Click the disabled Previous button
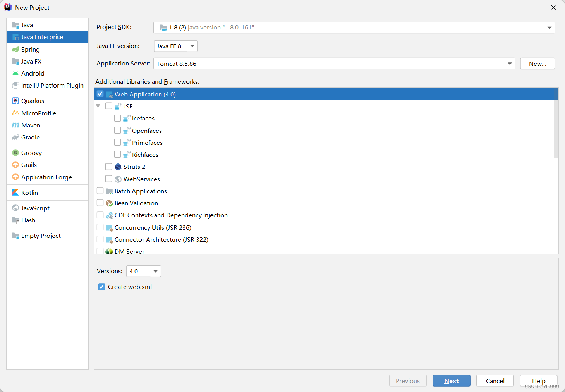This screenshot has height=392, width=565. pyautogui.click(x=408, y=381)
